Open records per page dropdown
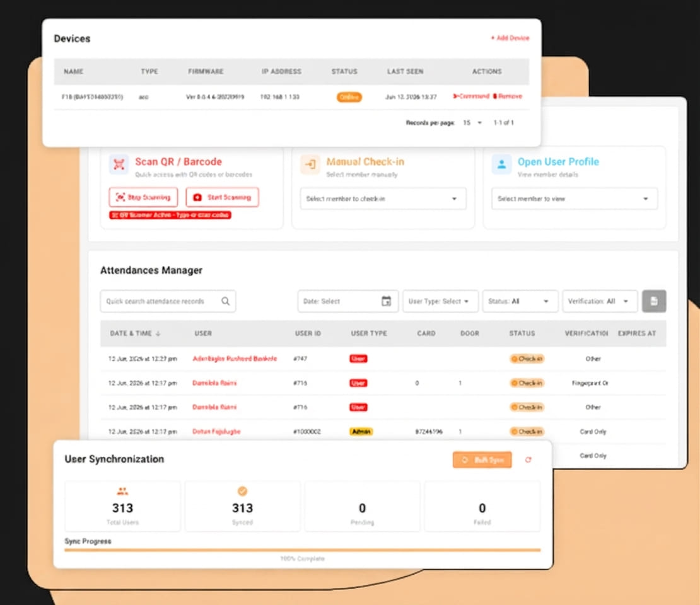Screen dimensions: 700x605 [x=472, y=123]
